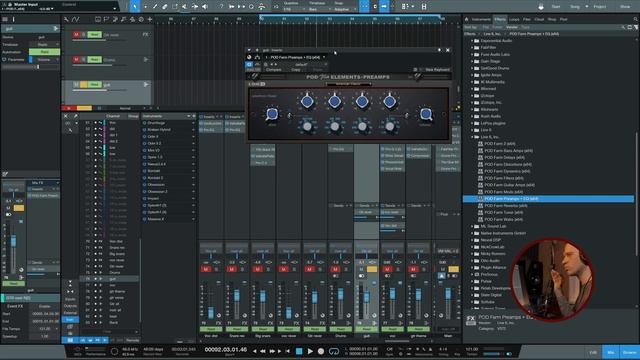Viewport: 640px width, 360px height.
Task: Mute the Big snare mixer channel
Action: (258, 269)
